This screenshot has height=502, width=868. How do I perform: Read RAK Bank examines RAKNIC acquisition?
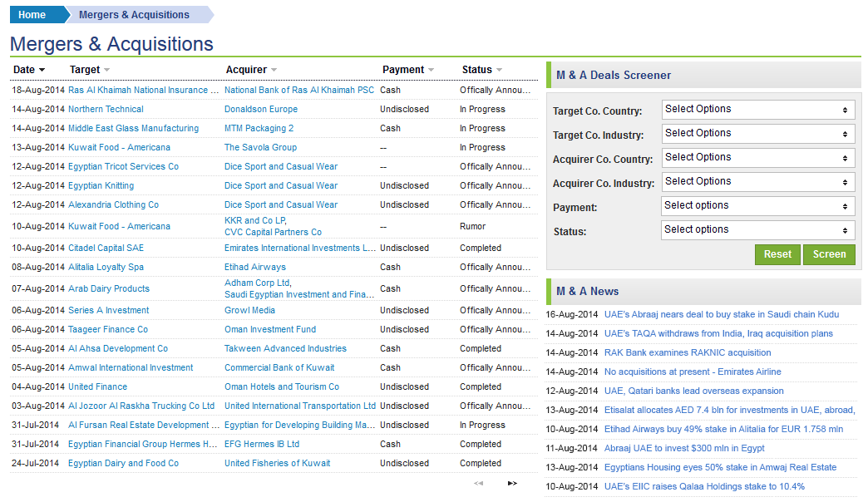(x=688, y=353)
